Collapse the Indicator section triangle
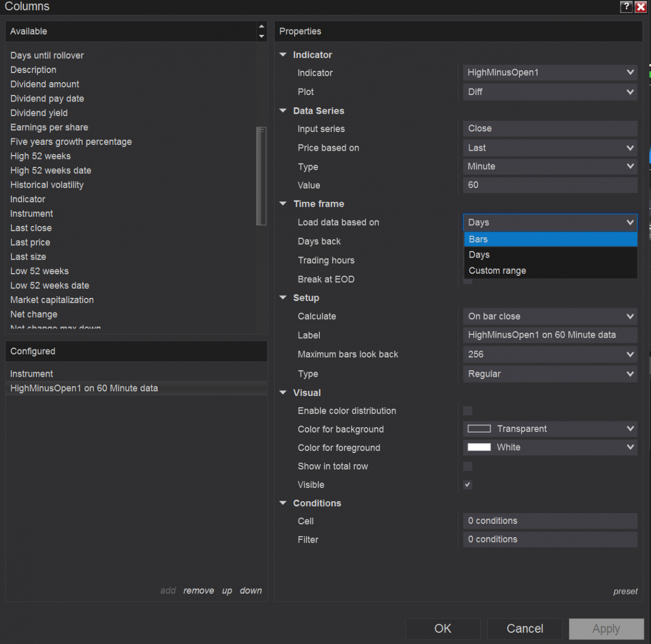 click(x=283, y=55)
